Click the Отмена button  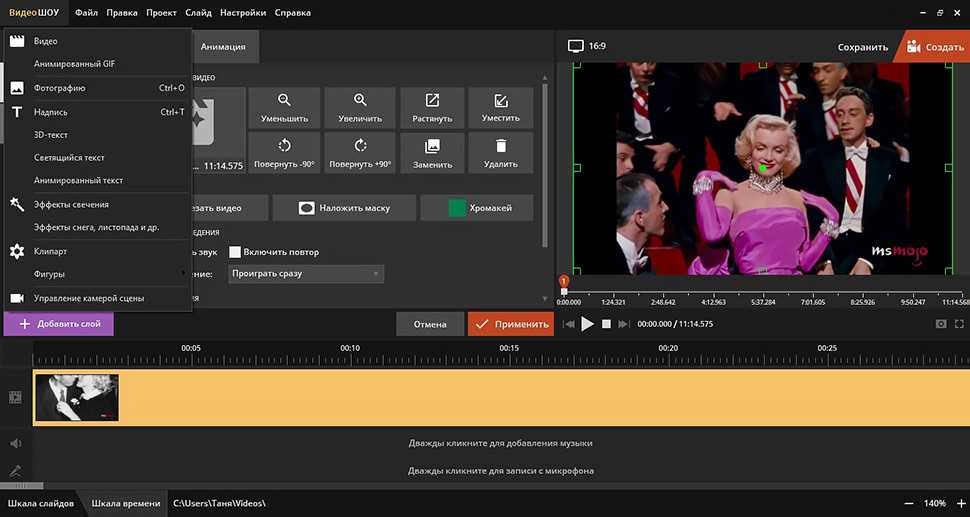[x=430, y=324]
